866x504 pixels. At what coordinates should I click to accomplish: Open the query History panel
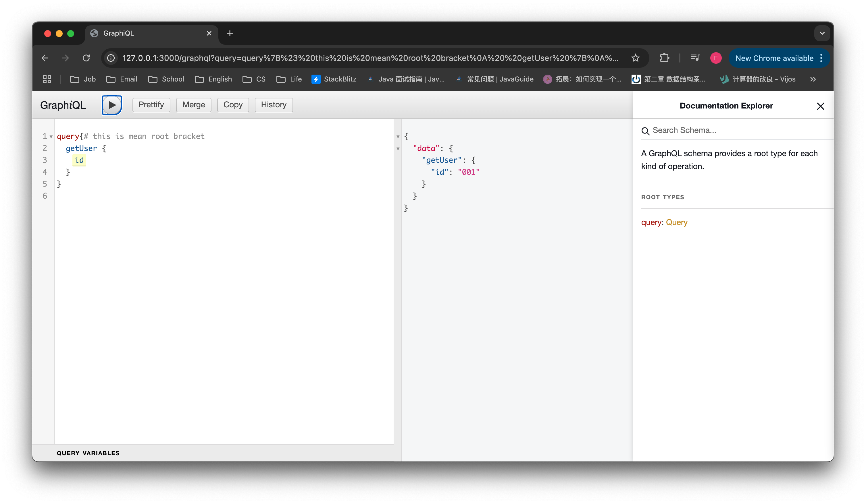[274, 105]
